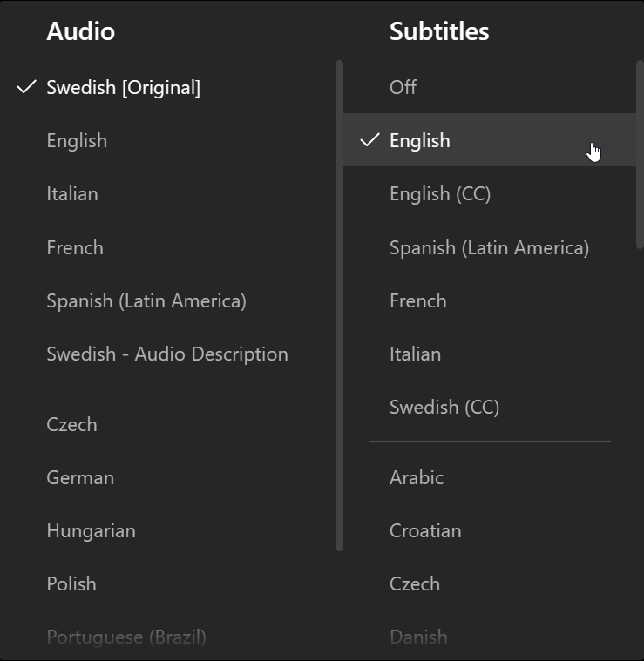Select French audio track
This screenshot has height=661, width=644.
click(75, 248)
